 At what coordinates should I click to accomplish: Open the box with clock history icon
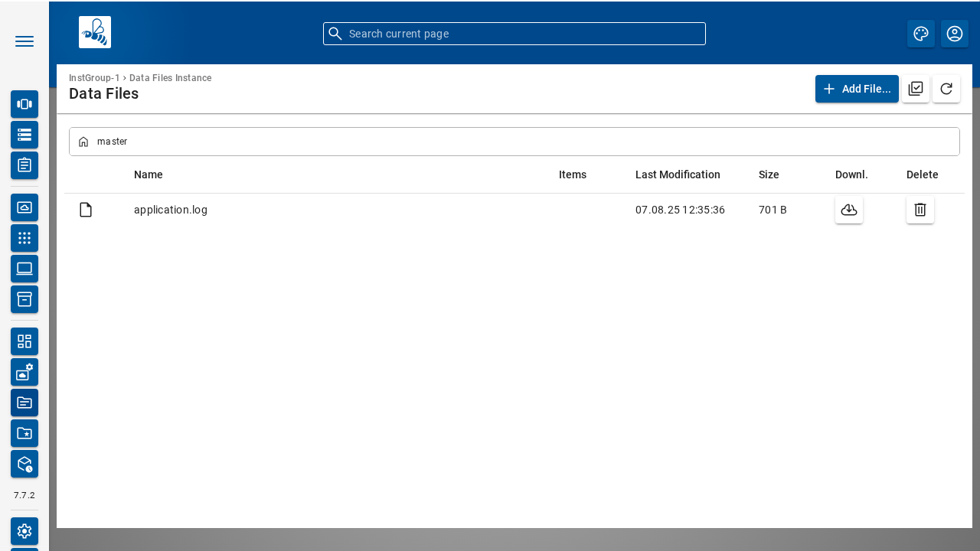click(24, 464)
